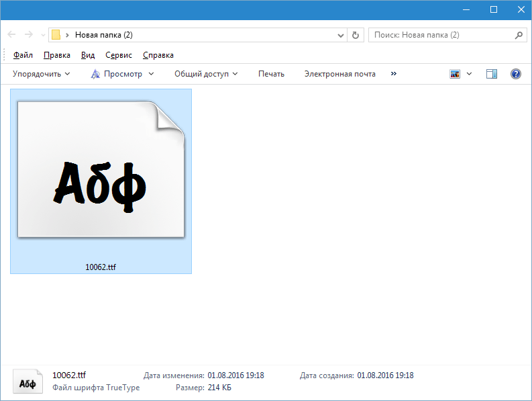
Task: Click the file size value 214 КБ
Action: point(219,388)
